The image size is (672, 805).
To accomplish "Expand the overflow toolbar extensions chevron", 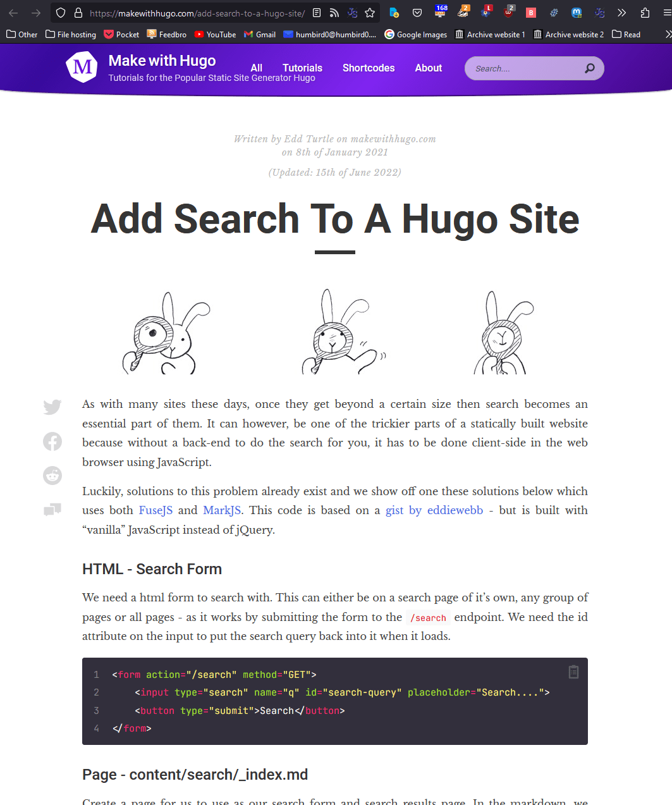I will 621,13.
